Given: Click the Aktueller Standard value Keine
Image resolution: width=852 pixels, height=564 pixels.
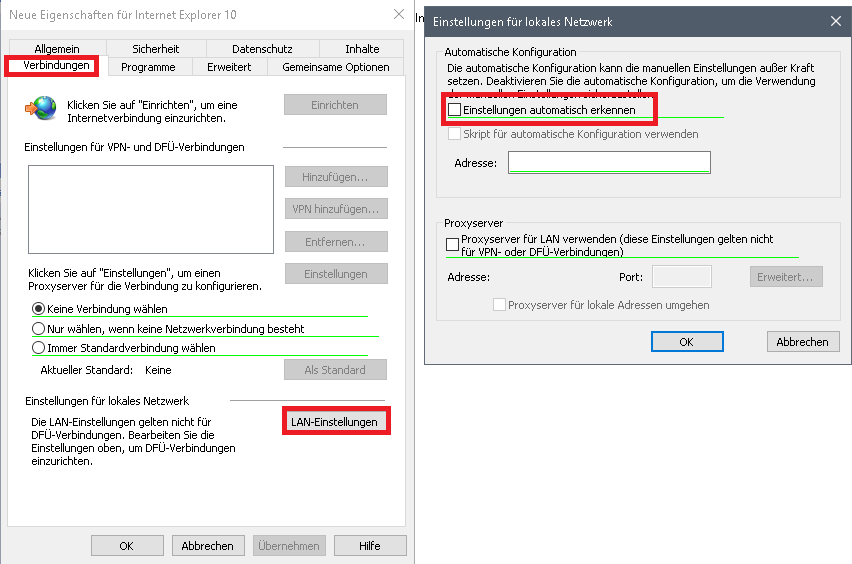Looking at the screenshot, I should pos(158,370).
